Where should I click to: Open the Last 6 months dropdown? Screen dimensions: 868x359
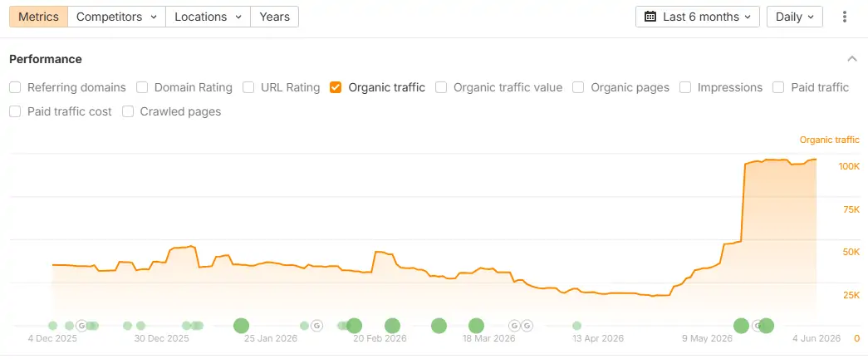698,17
